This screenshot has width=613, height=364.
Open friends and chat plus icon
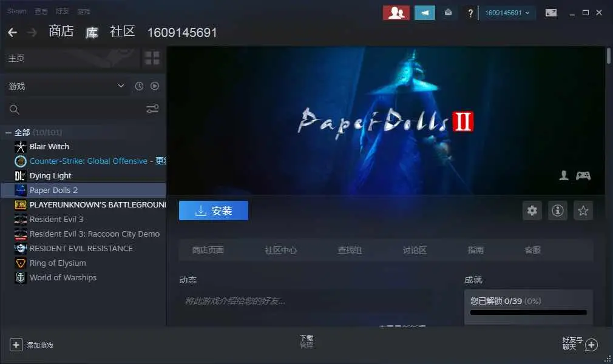(592, 345)
